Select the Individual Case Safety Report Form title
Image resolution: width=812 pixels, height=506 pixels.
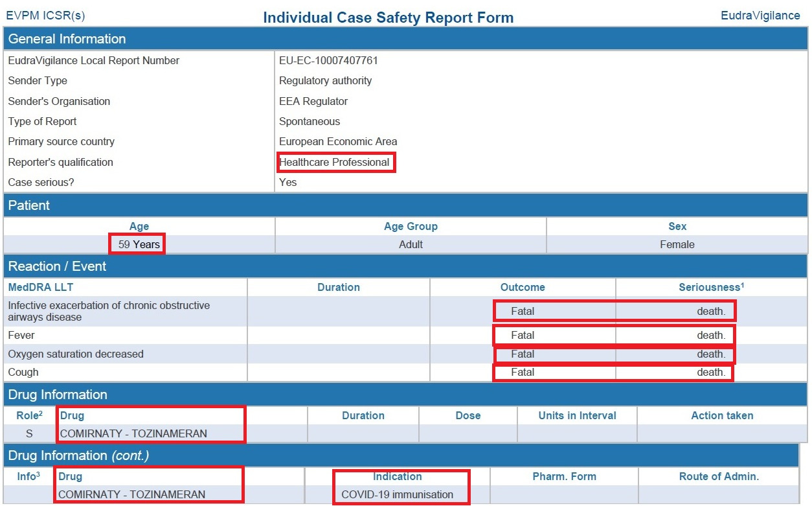click(x=388, y=17)
